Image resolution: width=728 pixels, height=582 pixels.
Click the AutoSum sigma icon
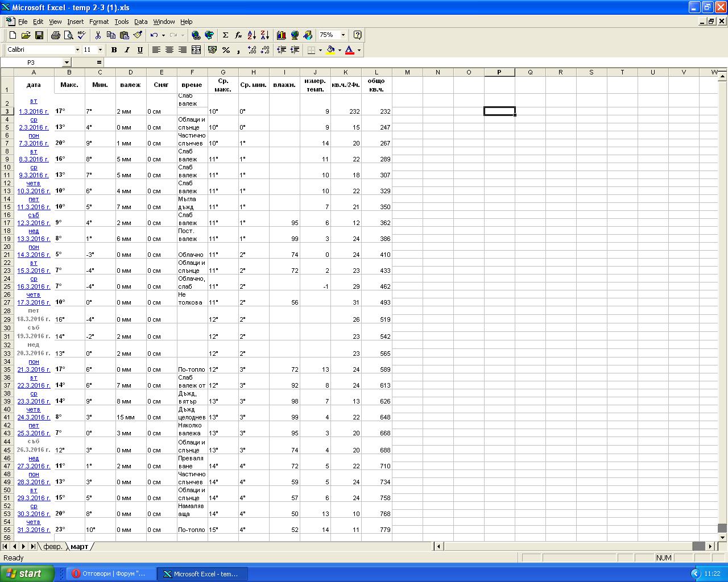click(225, 35)
